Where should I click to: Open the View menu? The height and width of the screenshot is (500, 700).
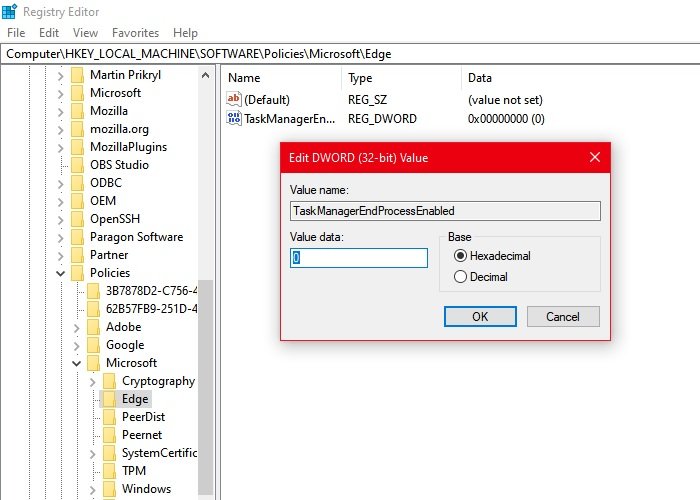(85, 33)
